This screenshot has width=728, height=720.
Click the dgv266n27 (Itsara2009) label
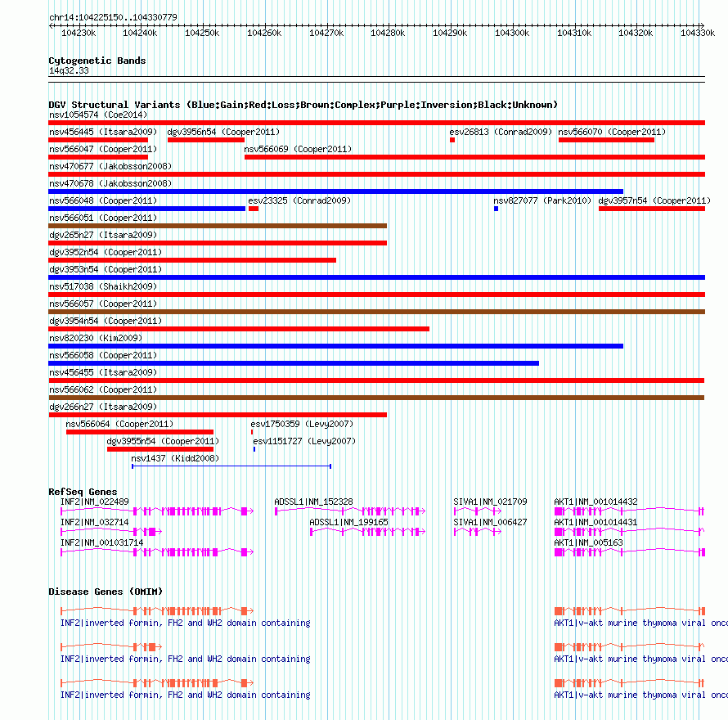pos(103,407)
